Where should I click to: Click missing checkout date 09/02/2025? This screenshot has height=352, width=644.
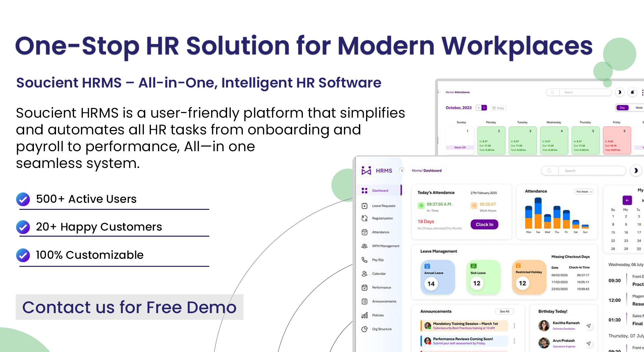point(559,275)
